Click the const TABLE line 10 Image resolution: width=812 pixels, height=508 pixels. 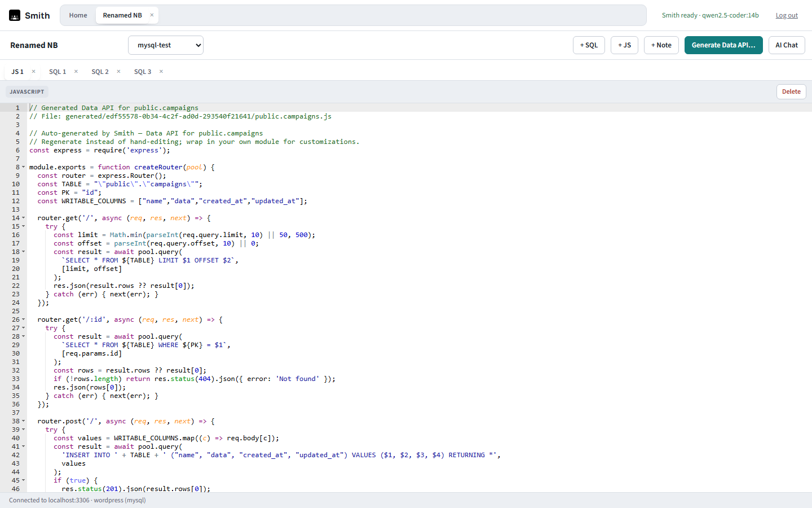(x=120, y=184)
